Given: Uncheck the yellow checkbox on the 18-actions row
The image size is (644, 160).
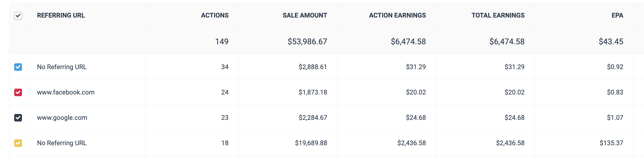Looking at the screenshot, I should coord(18,143).
